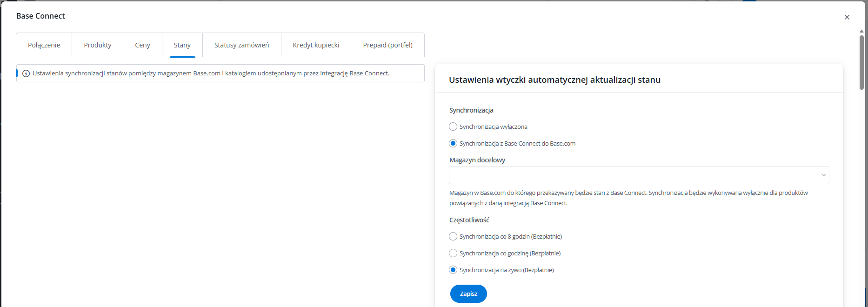Image resolution: width=868 pixels, height=307 pixels.
Task: Select the Stany tab
Action: (x=182, y=45)
